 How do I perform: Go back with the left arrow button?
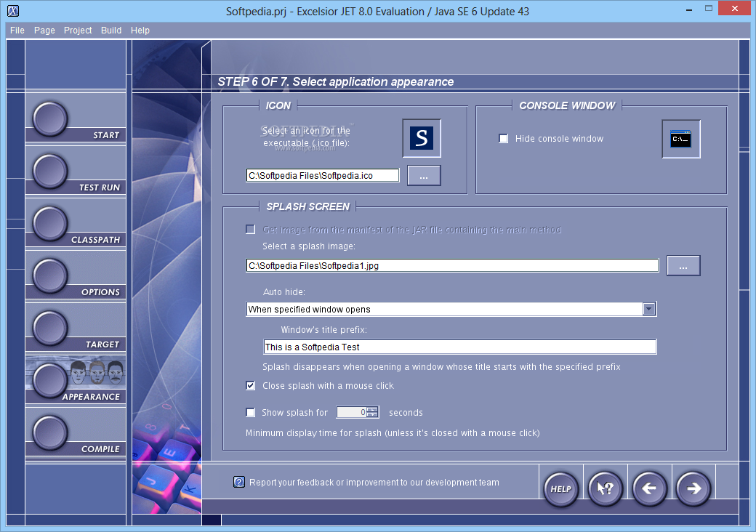click(x=649, y=488)
